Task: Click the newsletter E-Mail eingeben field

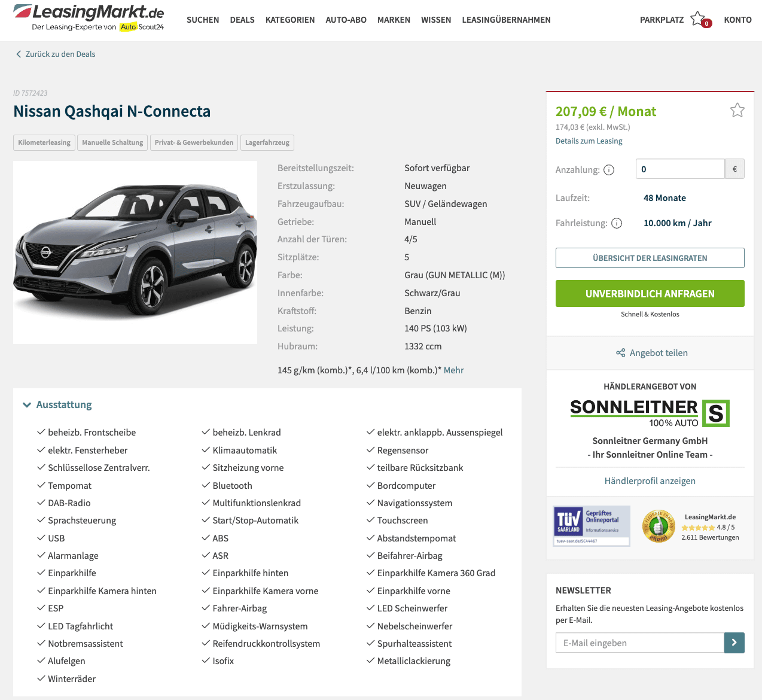Action: coord(640,643)
